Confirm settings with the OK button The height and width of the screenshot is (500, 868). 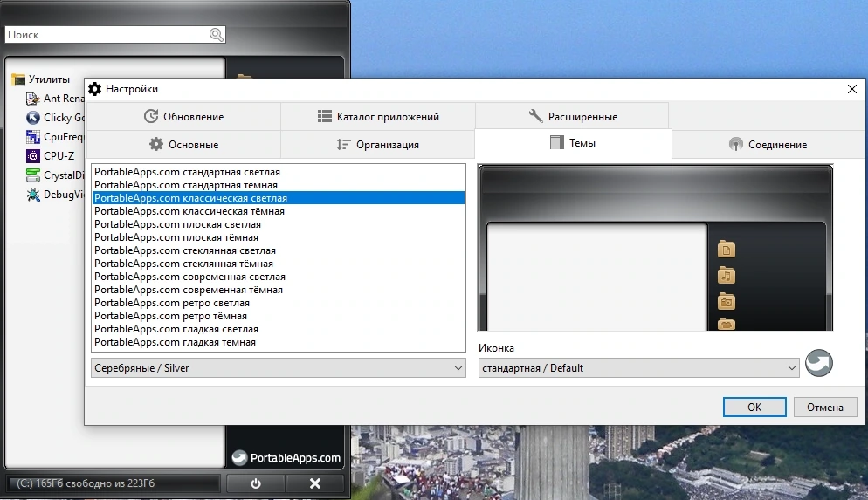point(754,408)
